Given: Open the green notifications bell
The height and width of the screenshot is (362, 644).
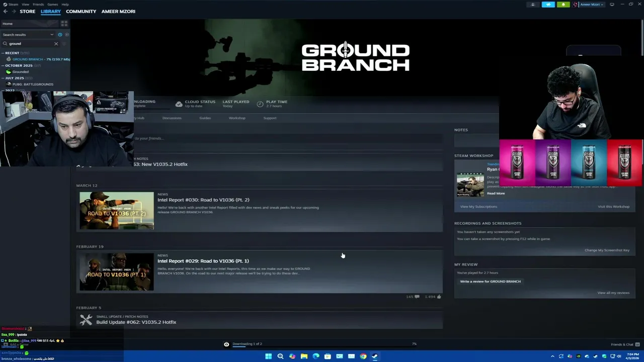Looking at the screenshot, I should click(x=563, y=5).
